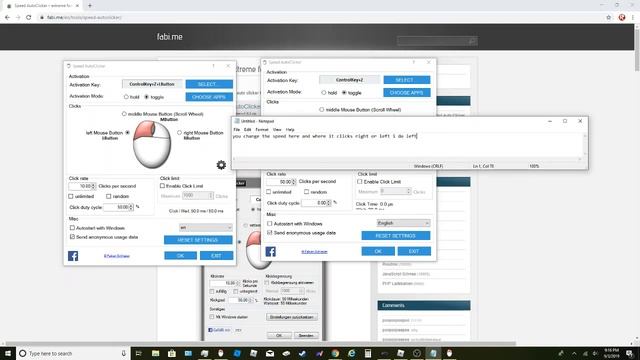The height and width of the screenshot is (360, 640).
Task: Open File Explorer from the taskbar
Action: (x=155, y=353)
